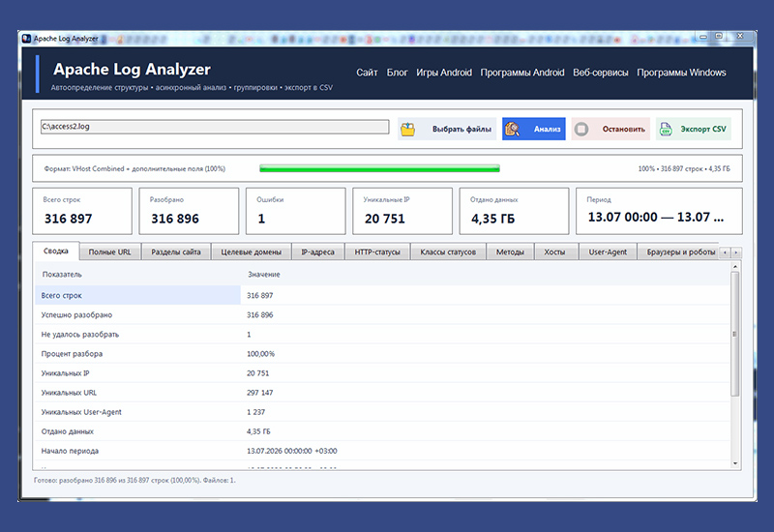The width and height of the screenshot is (774, 532).
Task: Click the Период summary card
Action: pyautogui.click(x=659, y=211)
